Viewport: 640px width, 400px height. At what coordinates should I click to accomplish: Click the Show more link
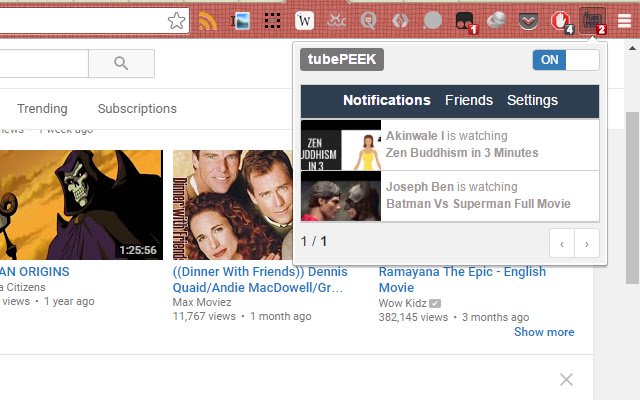click(x=544, y=332)
